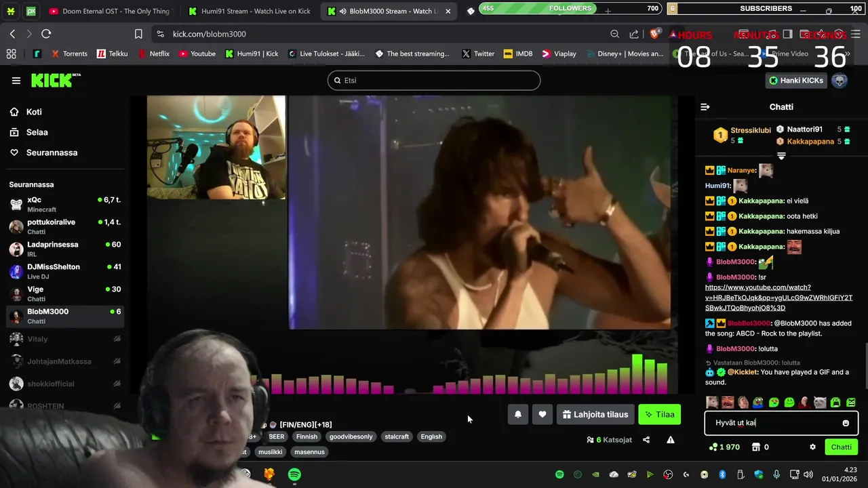
Task: Open the bookmarks apps grid icon
Action: click(x=11, y=54)
